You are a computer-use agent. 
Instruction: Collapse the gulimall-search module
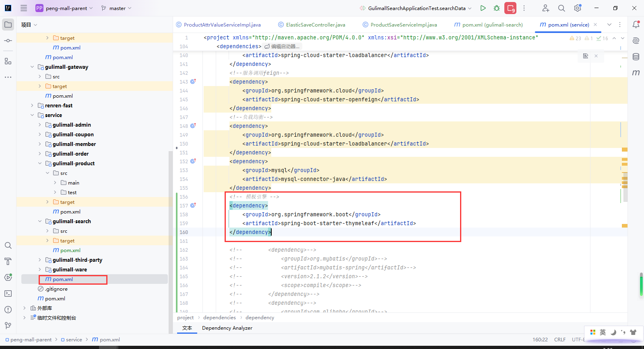(40, 221)
